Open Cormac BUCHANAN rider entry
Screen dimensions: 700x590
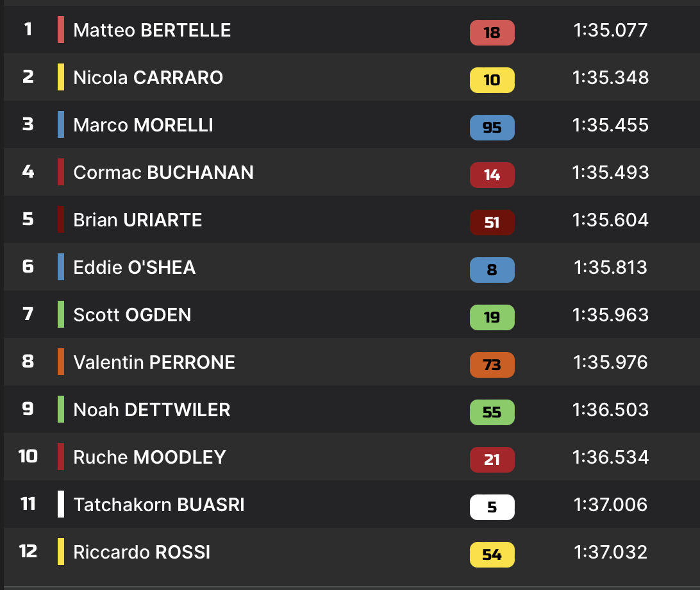coord(163,173)
